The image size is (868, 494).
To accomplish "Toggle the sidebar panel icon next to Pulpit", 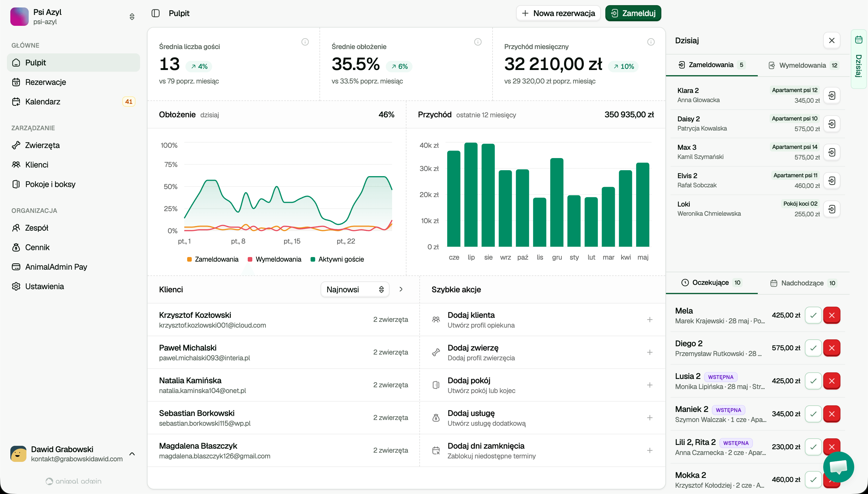I will pyautogui.click(x=156, y=13).
